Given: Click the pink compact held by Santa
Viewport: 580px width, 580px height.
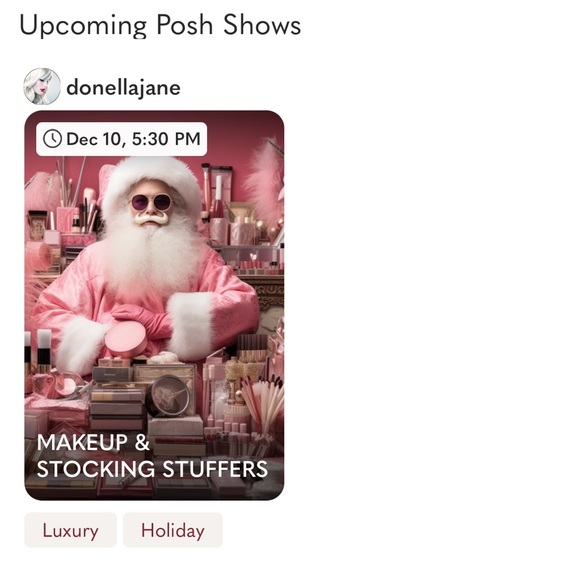Looking at the screenshot, I should point(127,340).
